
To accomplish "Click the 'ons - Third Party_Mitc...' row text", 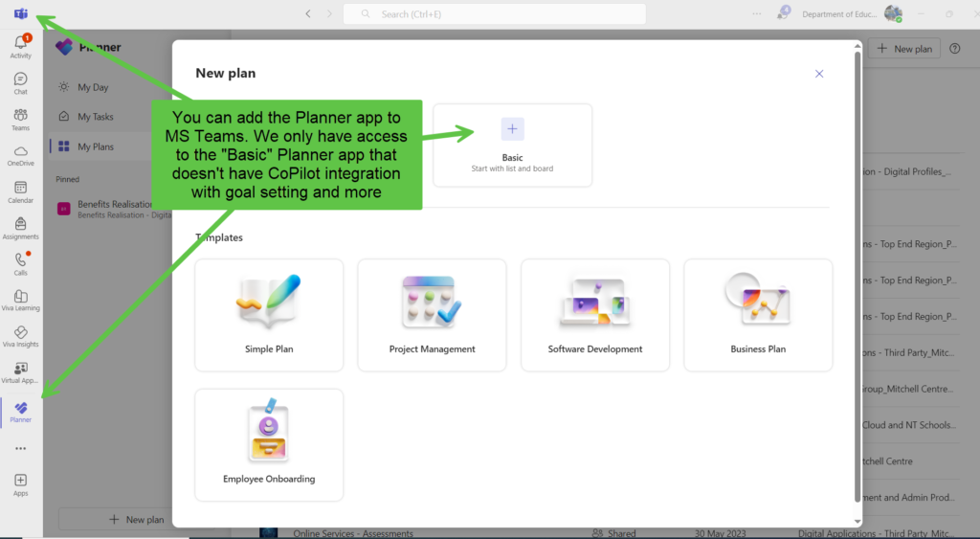I will (909, 352).
